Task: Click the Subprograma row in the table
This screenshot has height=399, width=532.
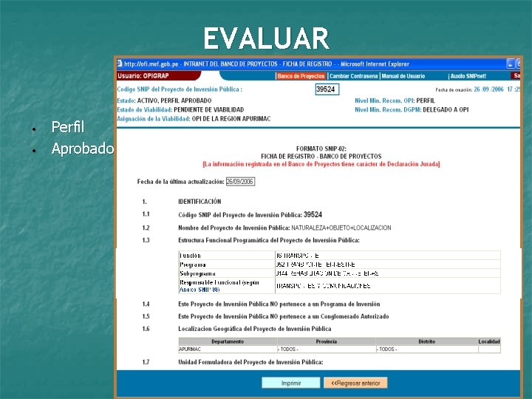Action: pyautogui.click(x=339, y=273)
